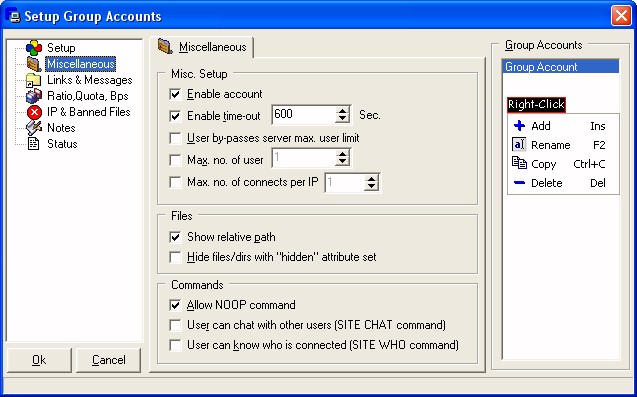Choose Rename from the context menu

(x=563, y=145)
